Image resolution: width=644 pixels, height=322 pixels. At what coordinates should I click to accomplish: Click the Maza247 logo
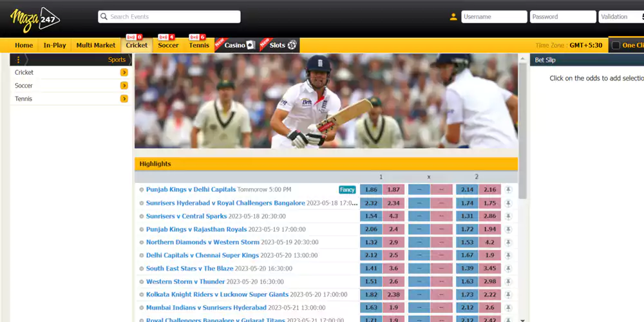pyautogui.click(x=35, y=19)
